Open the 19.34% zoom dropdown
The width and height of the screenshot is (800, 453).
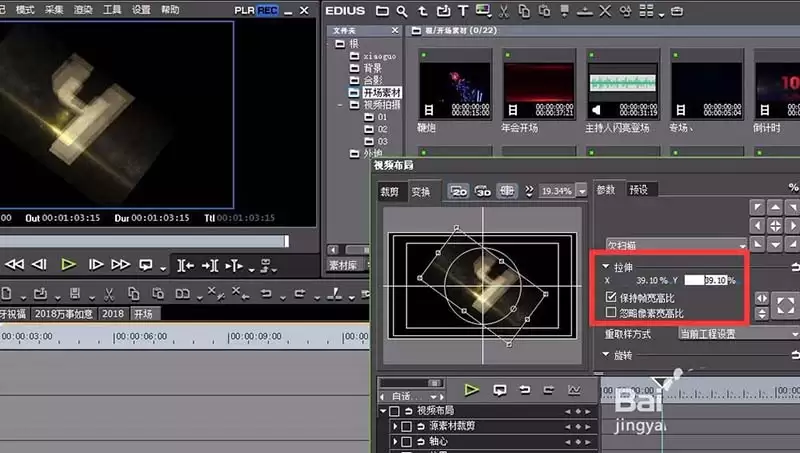pos(582,191)
